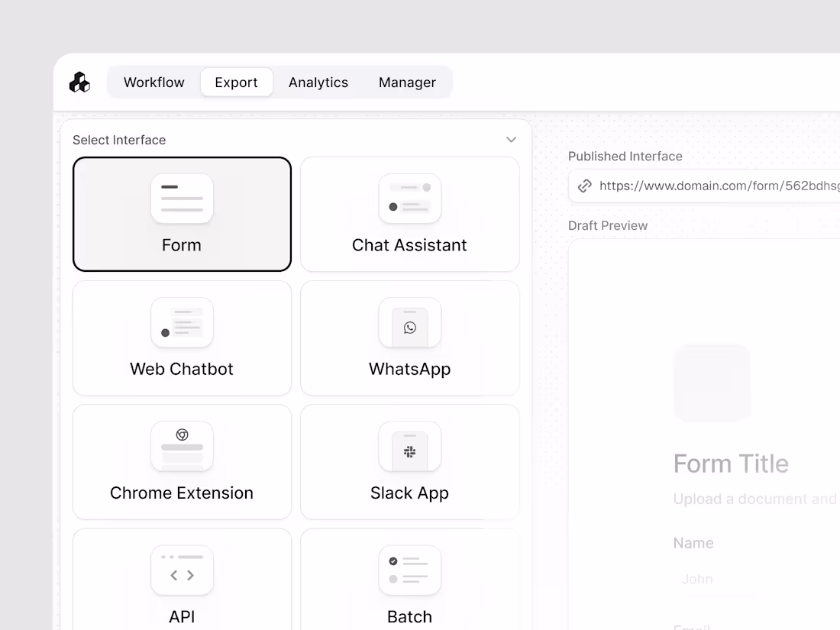Click the Chrome Extension browser icon

[182, 447]
